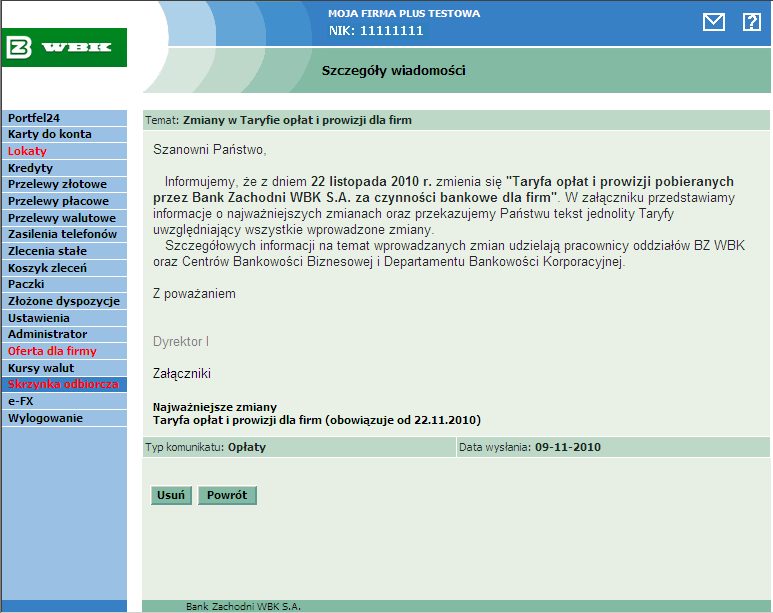Click Bank Zachodni WBK S.A. footer
Screen dimensions: 773x613
(x=243, y=607)
